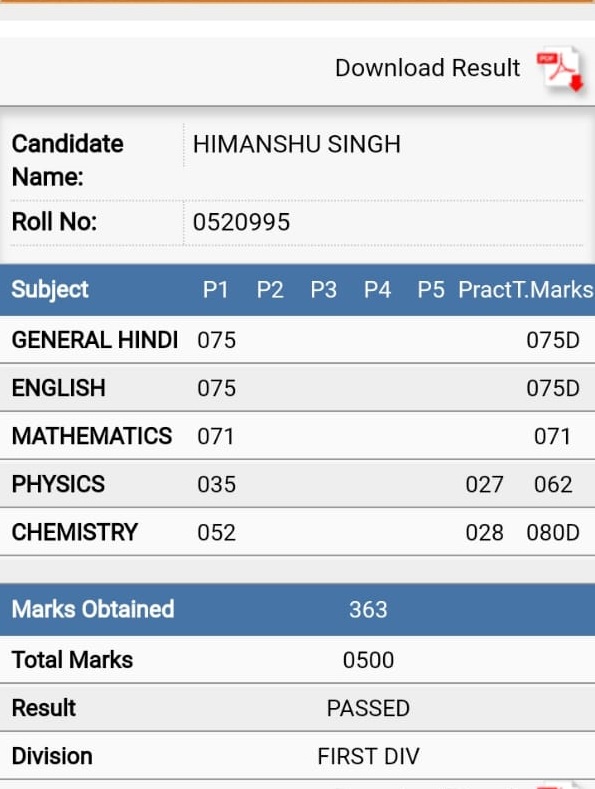
Task: Click the P5 column header
Action: [x=431, y=290]
